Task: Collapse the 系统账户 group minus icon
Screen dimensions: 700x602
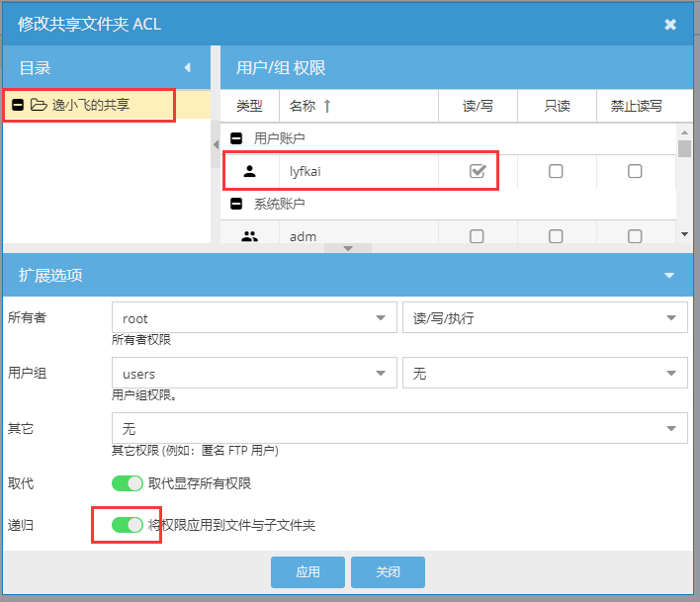Action: click(236, 204)
